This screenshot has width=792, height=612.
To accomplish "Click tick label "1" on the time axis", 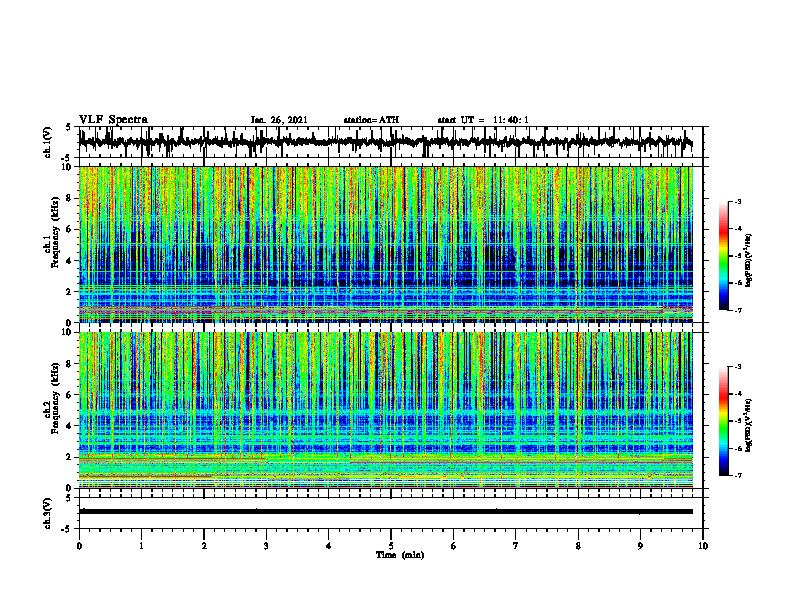I will click(x=141, y=546).
